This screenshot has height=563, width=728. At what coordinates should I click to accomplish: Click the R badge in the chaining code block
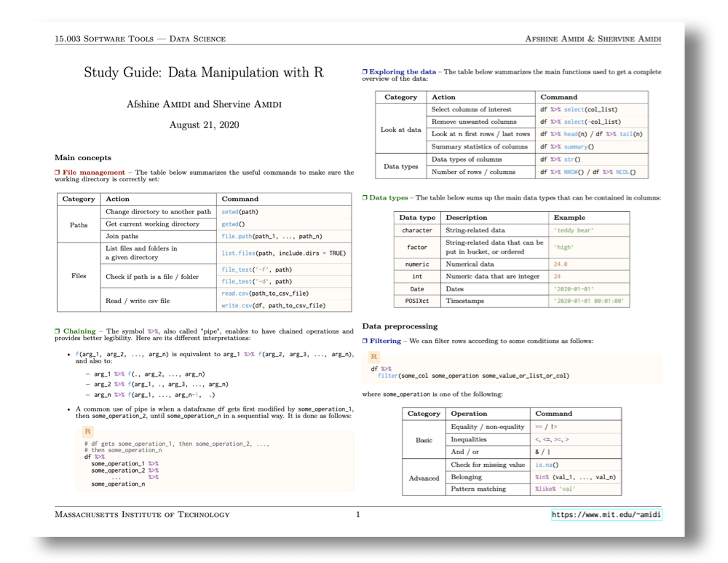click(88, 431)
